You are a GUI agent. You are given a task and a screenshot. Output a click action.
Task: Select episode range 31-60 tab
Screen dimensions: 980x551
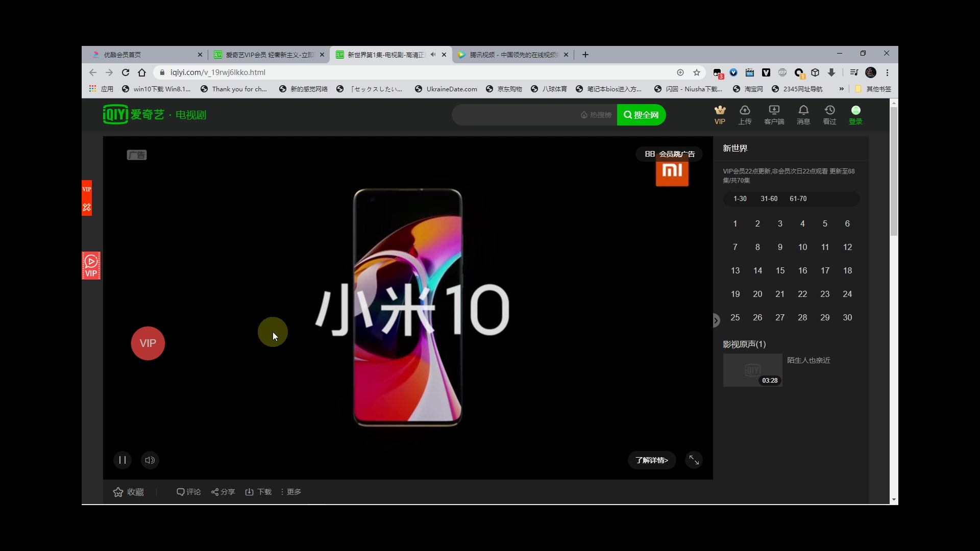[x=769, y=198]
